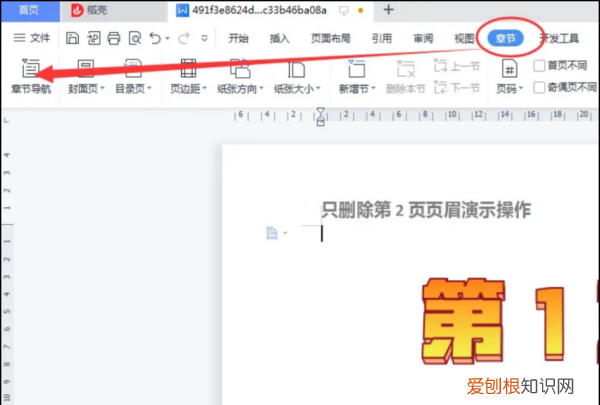Click the 目录页 contents page icon
Screen dimensions: 600x405
(133, 69)
